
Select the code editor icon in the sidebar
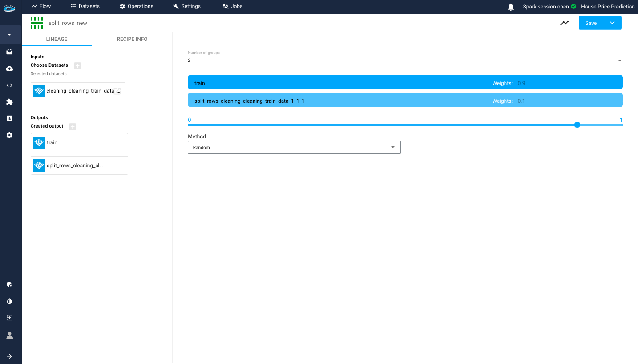tap(9, 85)
